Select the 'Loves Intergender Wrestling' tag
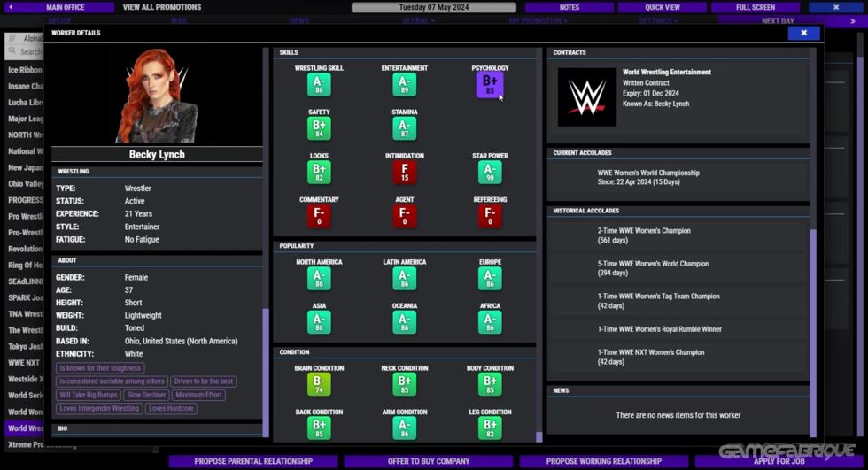 pos(99,408)
